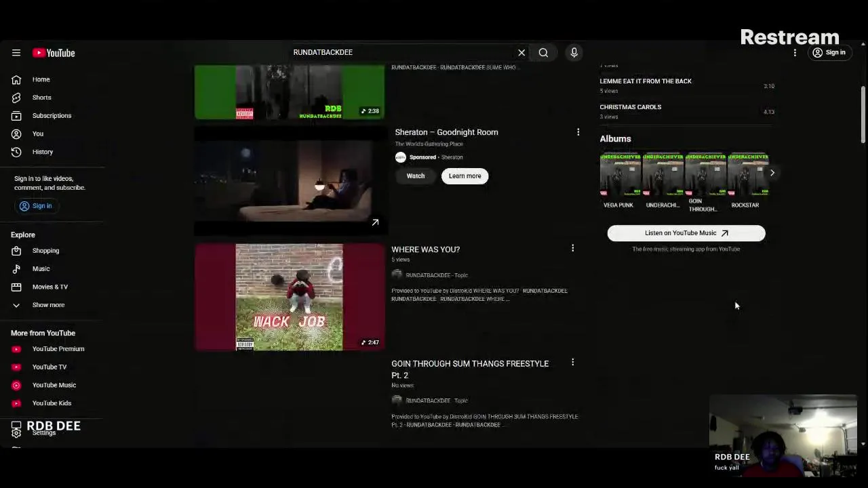Click the search magnifier button
868x488 pixels.
pos(543,52)
